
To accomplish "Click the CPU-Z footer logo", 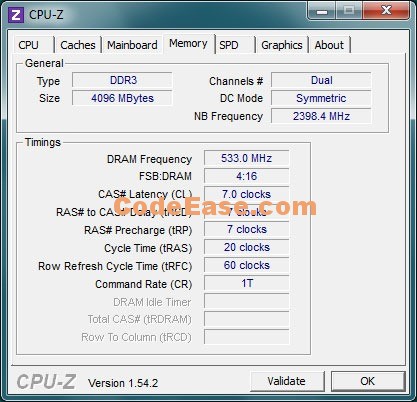I will tap(46, 382).
